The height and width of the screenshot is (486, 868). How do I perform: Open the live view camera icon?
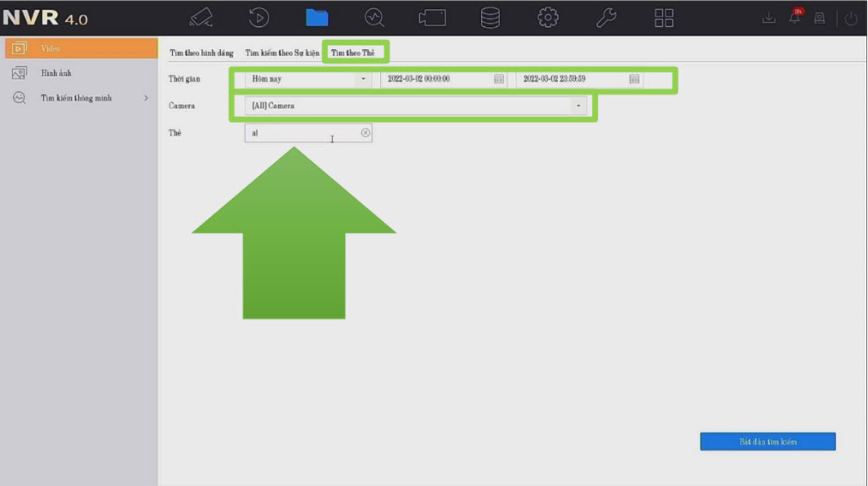point(201,18)
